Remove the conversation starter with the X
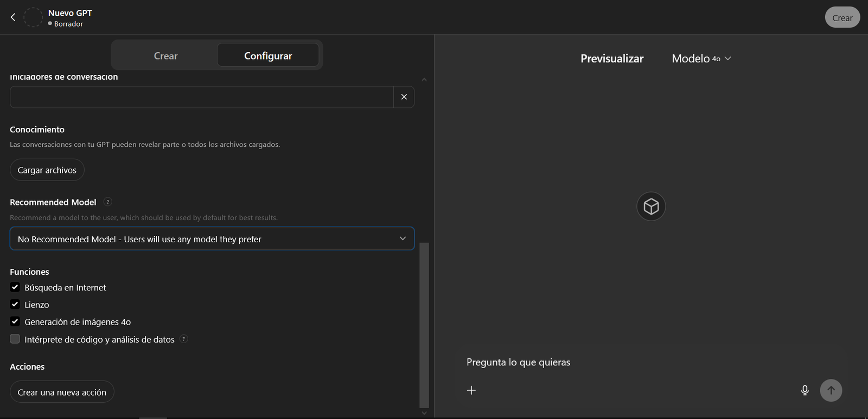The height and width of the screenshot is (419, 868). pyautogui.click(x=404, y=97)
